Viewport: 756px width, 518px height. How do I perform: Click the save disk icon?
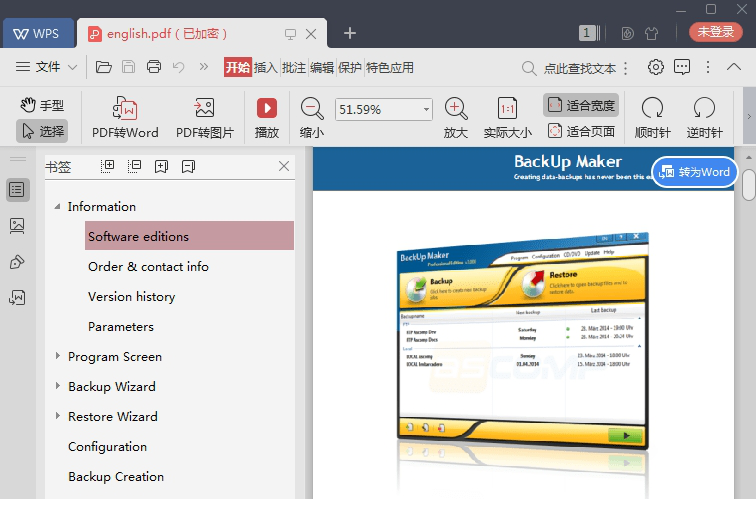click(x=128, y=67)
